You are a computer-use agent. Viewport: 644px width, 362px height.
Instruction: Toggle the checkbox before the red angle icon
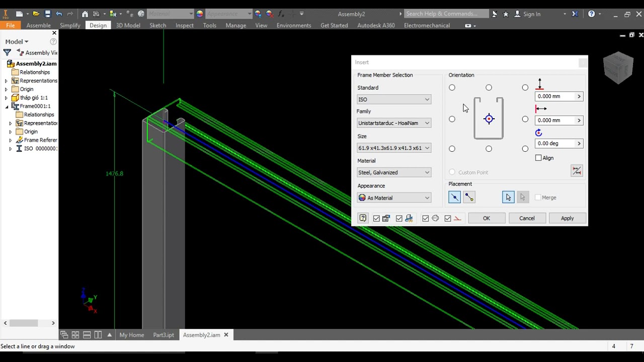(448, 219)
